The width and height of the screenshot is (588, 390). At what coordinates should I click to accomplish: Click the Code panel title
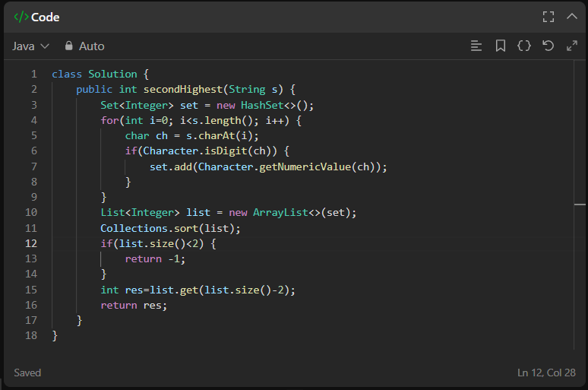tap(45, 17)
